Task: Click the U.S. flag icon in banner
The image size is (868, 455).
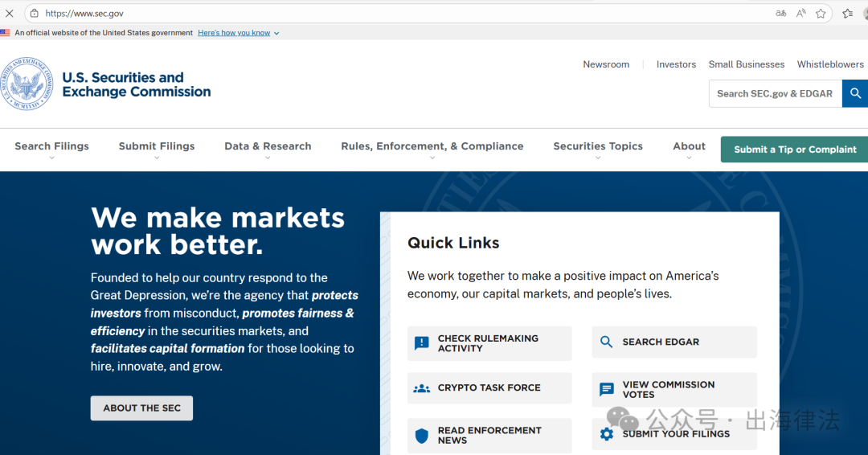Action: coord(5,33)
